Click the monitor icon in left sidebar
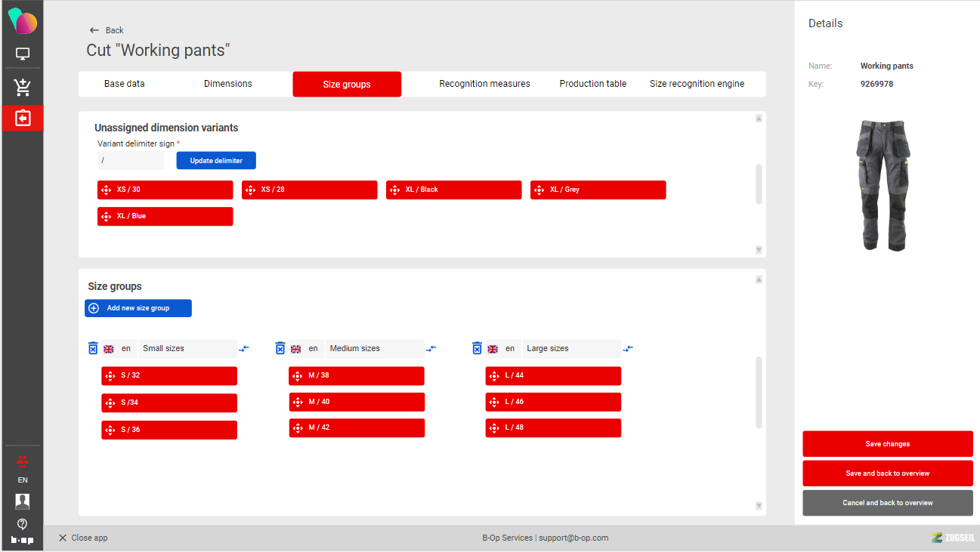The width and height of the screenshot is (980, 552). pyautogui.click(x=22, y=54)
